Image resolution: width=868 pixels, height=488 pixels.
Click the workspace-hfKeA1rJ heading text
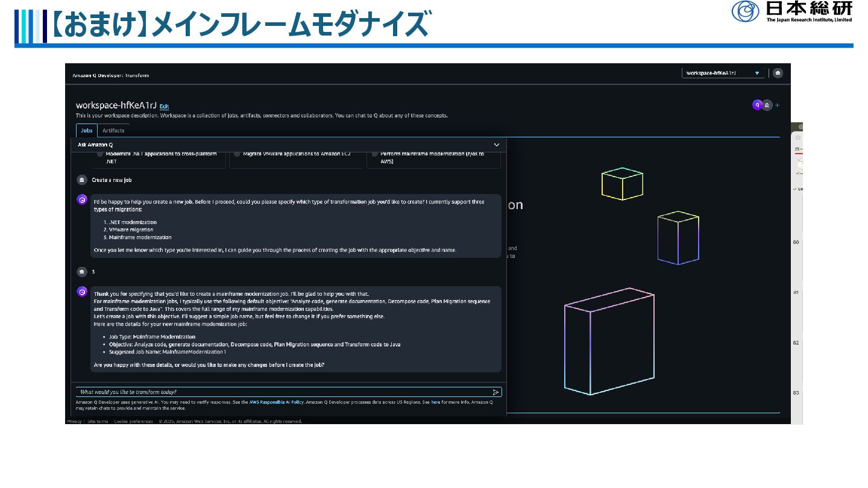[116, 105]
